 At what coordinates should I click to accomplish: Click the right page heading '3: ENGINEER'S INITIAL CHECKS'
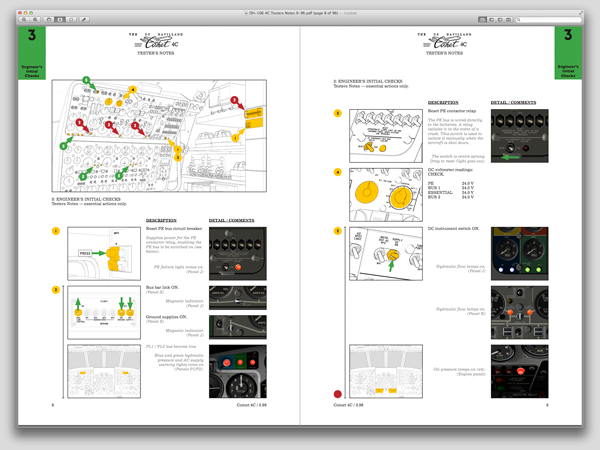[368, 81]
